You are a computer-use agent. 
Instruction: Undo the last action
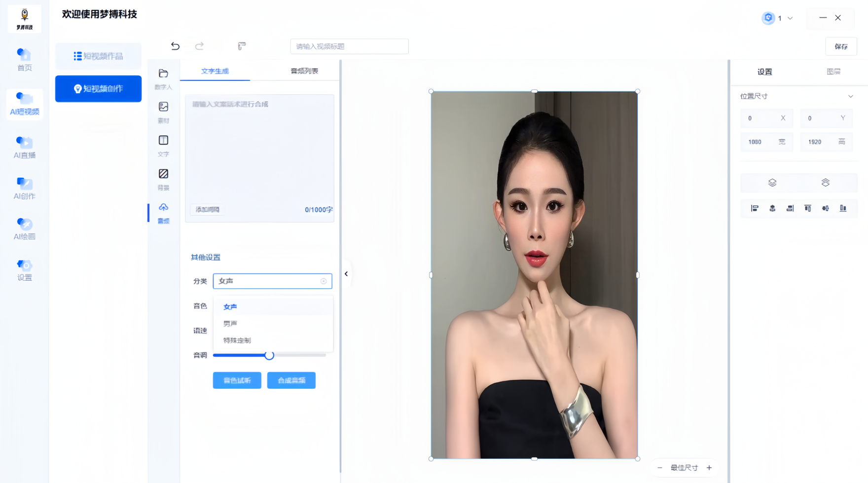click(175, 46)
